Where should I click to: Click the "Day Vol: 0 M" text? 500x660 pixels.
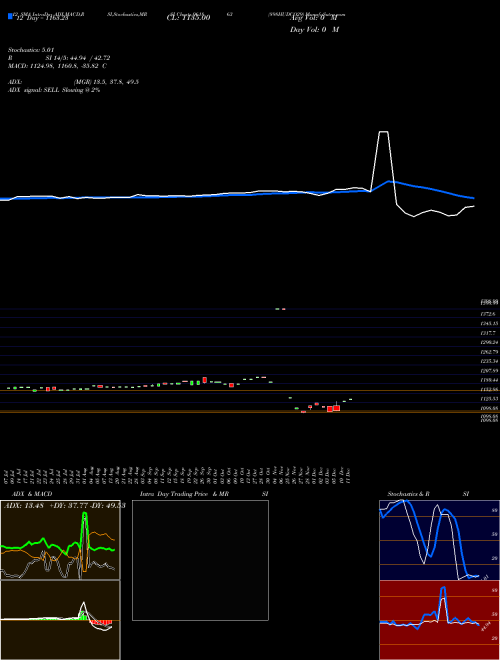314,29
